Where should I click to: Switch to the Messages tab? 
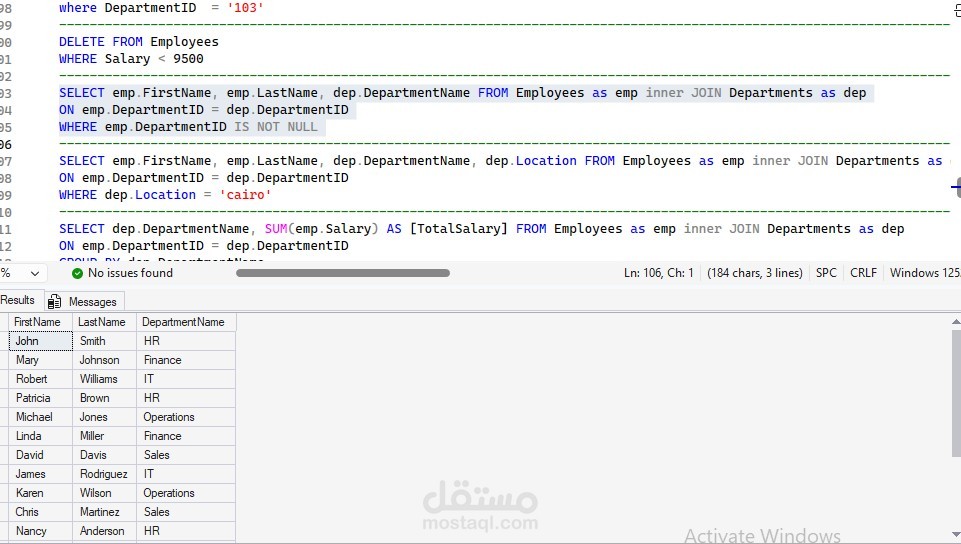pyautogui.click(x=85, y=301)
